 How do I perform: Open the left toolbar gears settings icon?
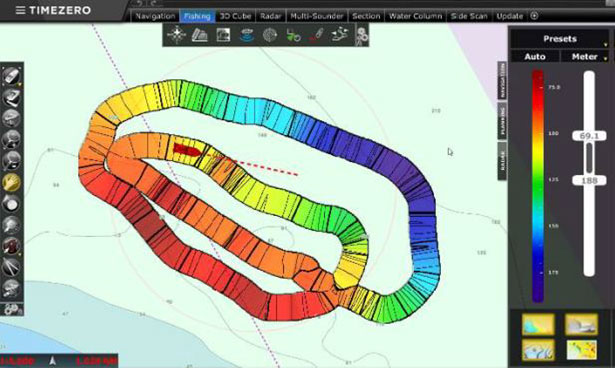tap(12, 310)
